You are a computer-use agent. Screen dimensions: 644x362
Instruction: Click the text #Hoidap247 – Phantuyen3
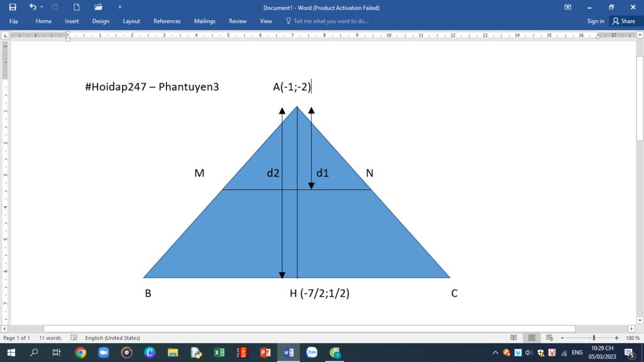(x=152, y=87)
